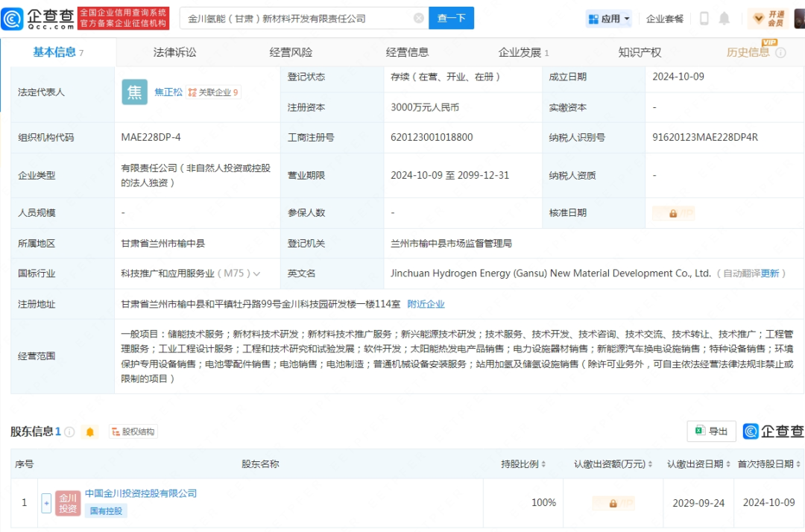The image size is (805, 532).
Task: Expand the 科技推广和应用服务业 industry chevron
Action: (257, 274)
